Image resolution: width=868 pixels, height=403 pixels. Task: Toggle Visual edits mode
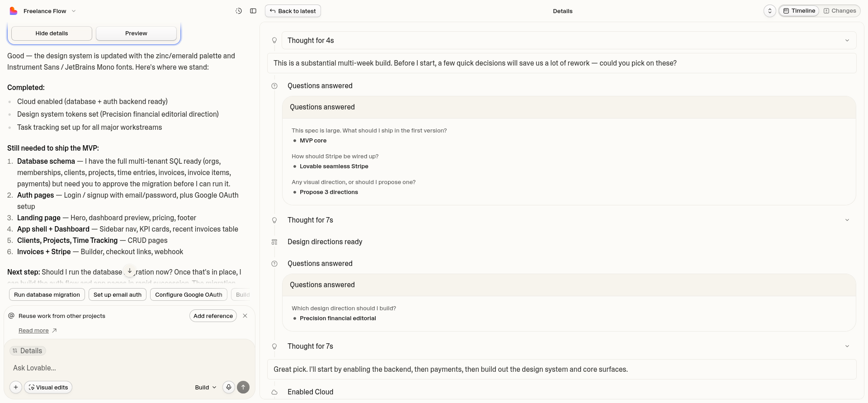[48, 388]
